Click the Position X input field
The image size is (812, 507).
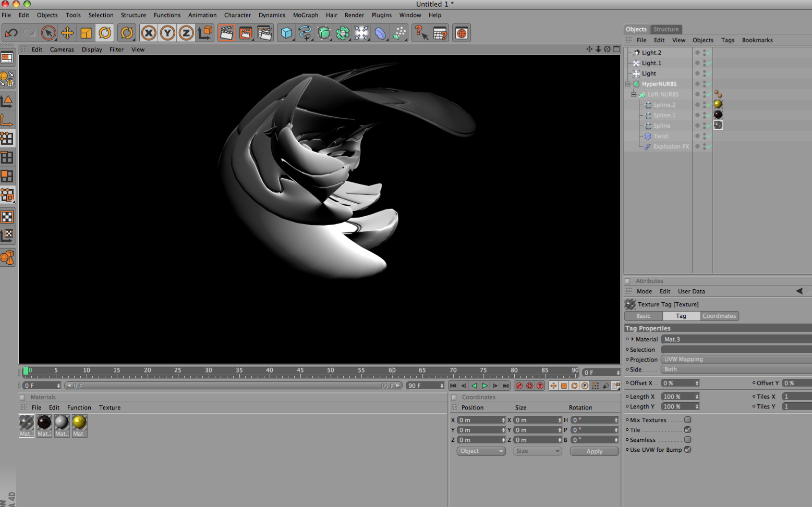(x=481, y=420)
